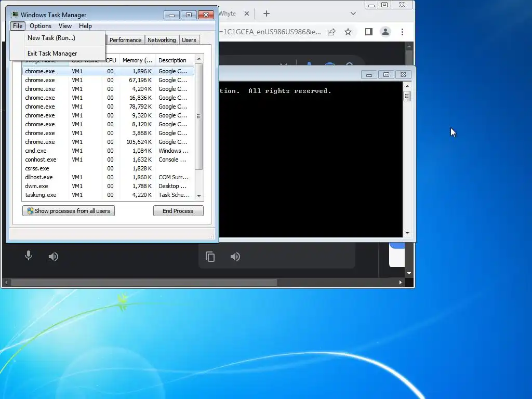
Task: Minimize the Task Manager window
Action: tap(171, 15)
